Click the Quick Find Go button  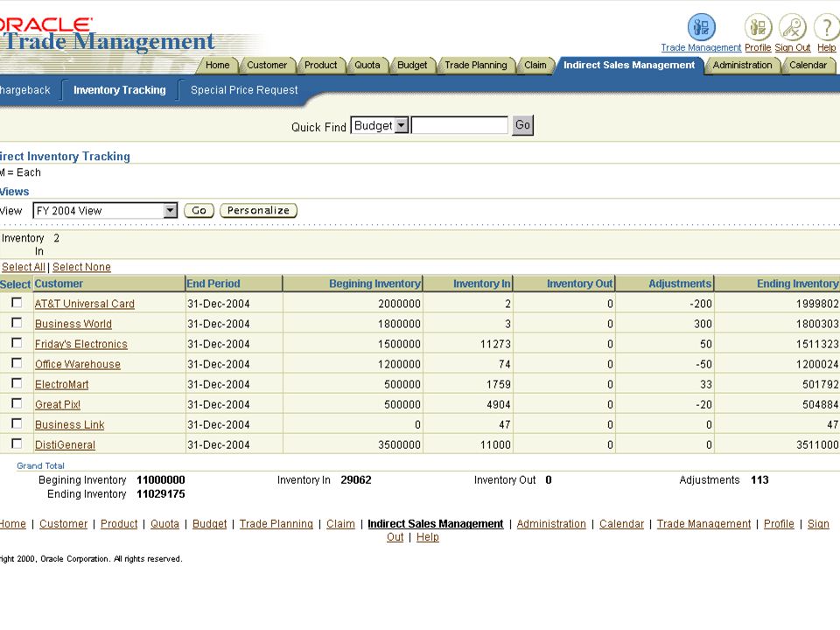point(522,125)
